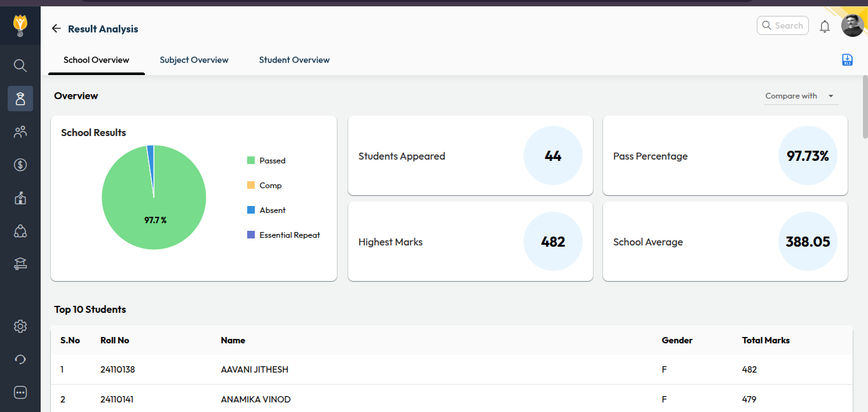
Task: Open the more options chat icon in sidebar
Action: coord(20,392)
